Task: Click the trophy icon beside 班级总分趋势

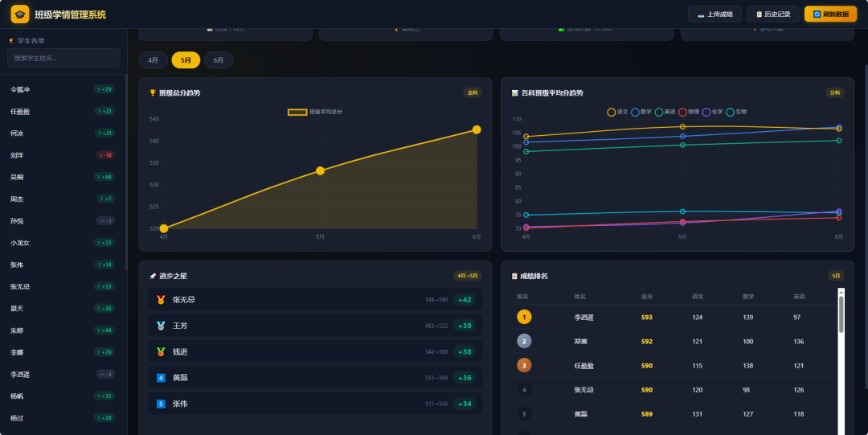Action: [153, 93]
